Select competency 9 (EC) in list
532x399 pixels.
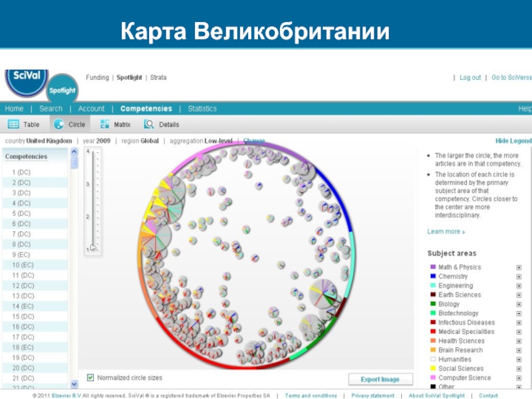click(35, 255)
